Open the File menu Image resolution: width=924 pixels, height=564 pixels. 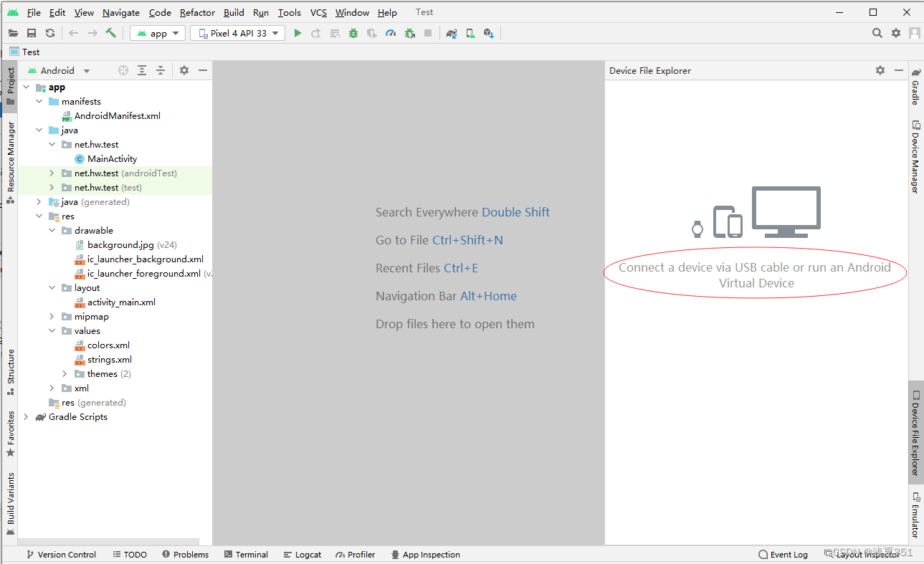34,12
